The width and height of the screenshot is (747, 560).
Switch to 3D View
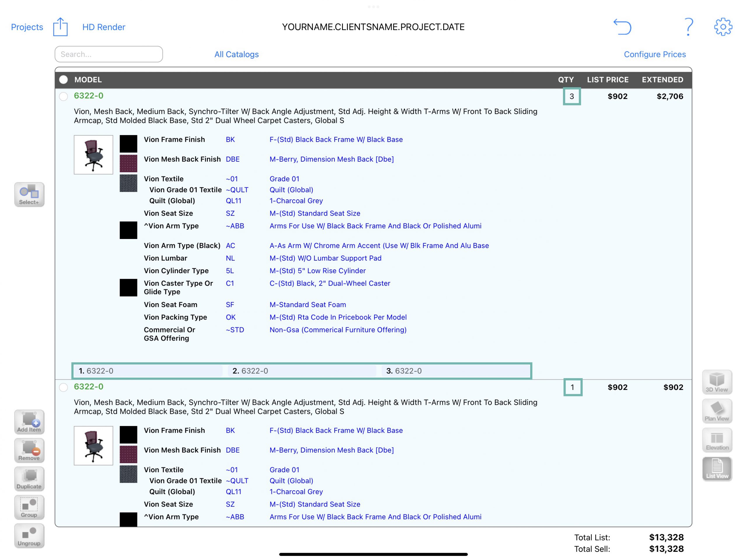click(x=717, y=382)
